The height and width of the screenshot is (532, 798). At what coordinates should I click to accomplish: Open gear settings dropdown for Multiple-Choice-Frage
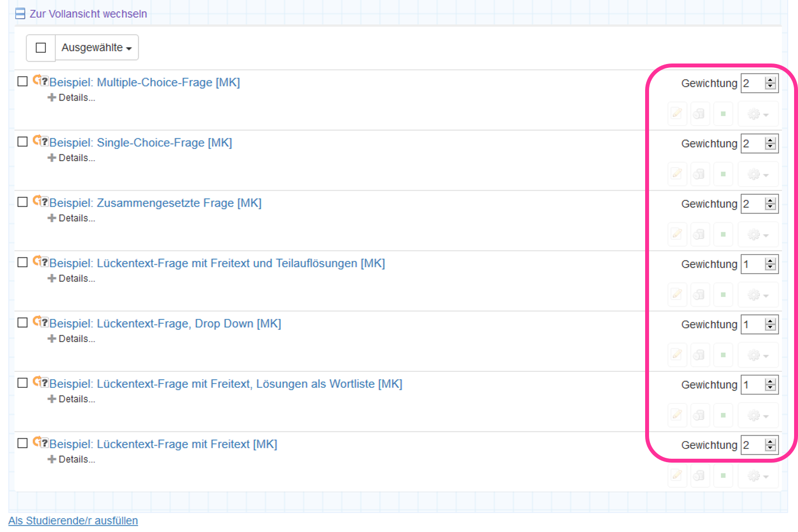(758, 114)
